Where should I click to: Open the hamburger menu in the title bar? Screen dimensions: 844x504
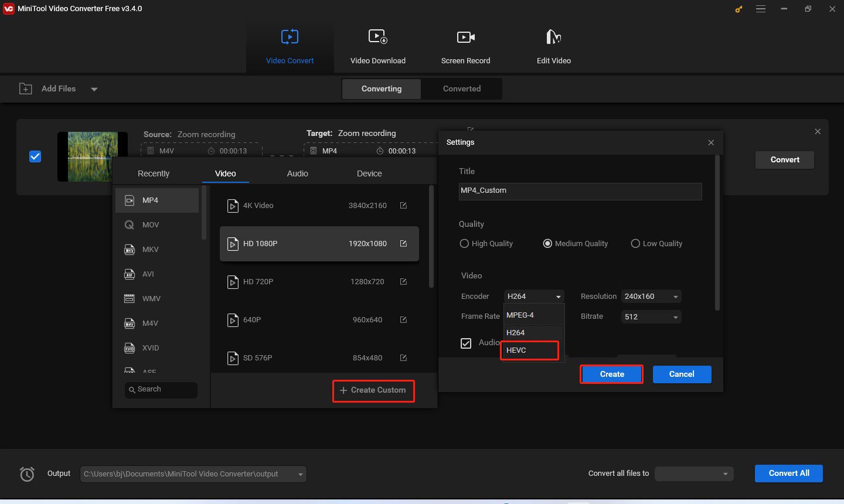[x=761, y=9]
